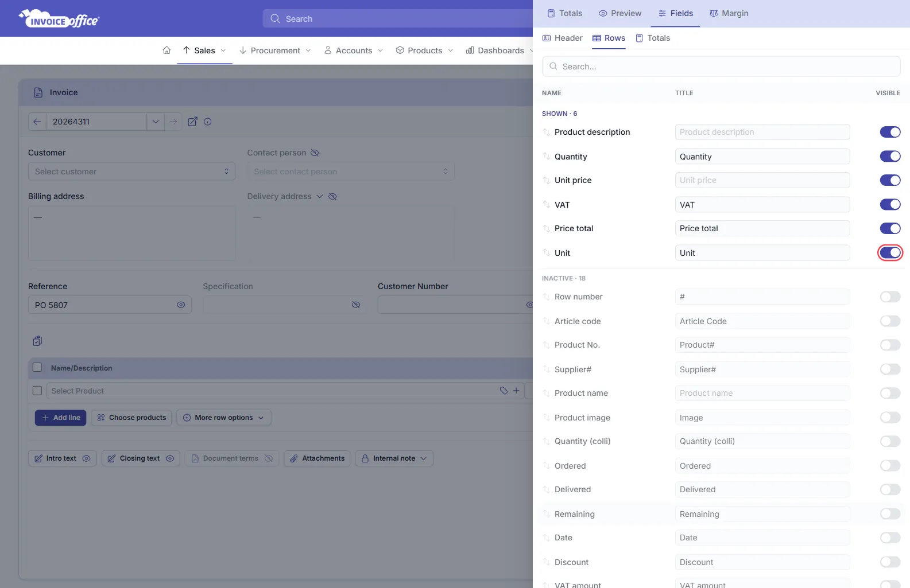The width and height of the screenshot is (910, 588).
Task: Select the Header sub-tab
Action: tap(563, 38)
